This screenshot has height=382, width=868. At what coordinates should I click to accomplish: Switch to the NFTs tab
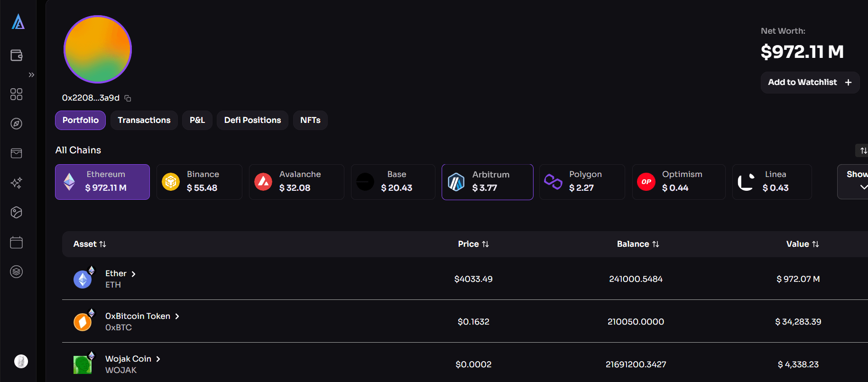coord(310,120)
